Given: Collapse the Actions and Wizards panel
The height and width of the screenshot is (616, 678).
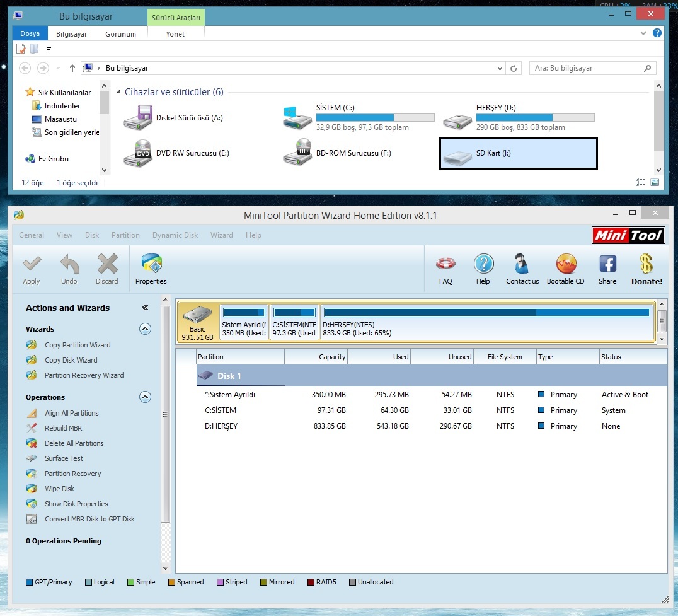Looking at the screenshot, I should [x=145, y=308].
